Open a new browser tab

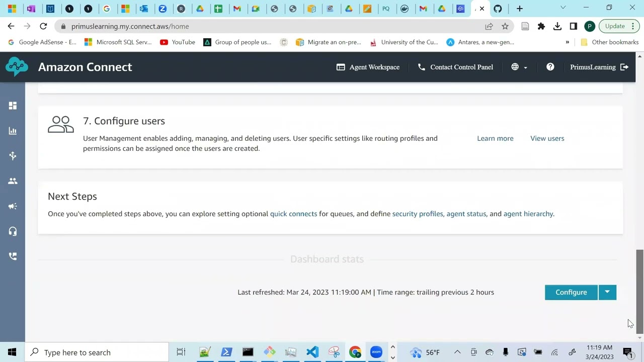tap(520, 9)
